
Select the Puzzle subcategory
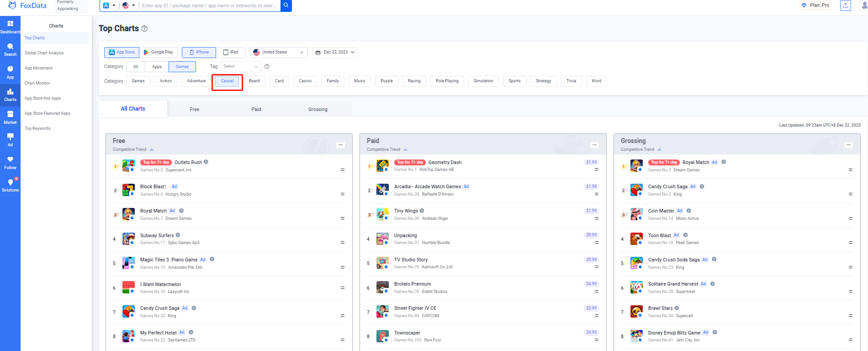coord(386,81)
